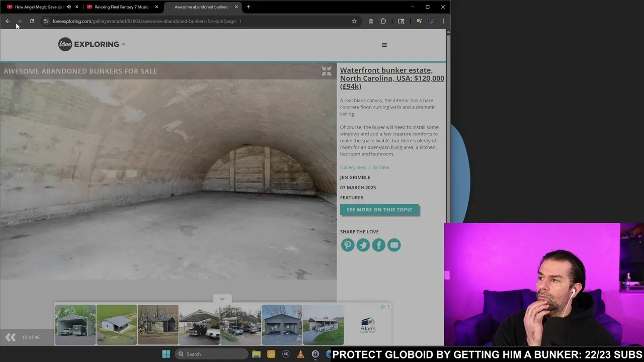Click the purple circular taskbar app icon

pyautogui.click(x=315, y=354)
